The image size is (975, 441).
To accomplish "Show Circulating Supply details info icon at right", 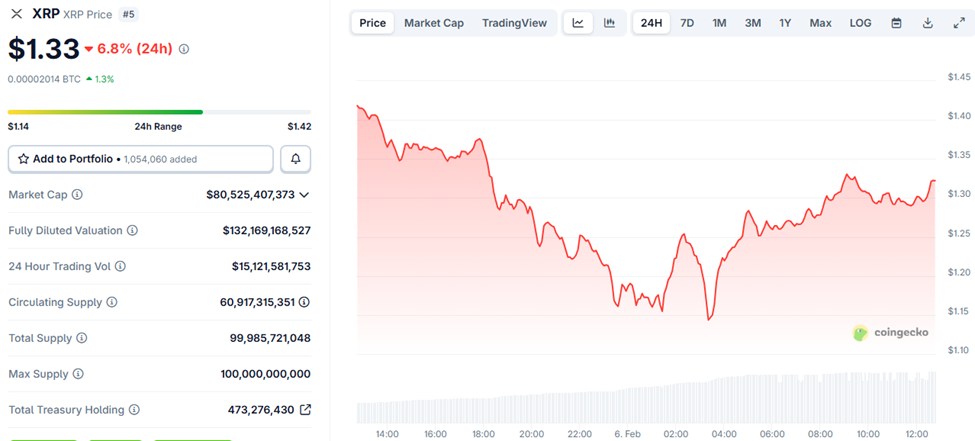I will tap(304, 302).
